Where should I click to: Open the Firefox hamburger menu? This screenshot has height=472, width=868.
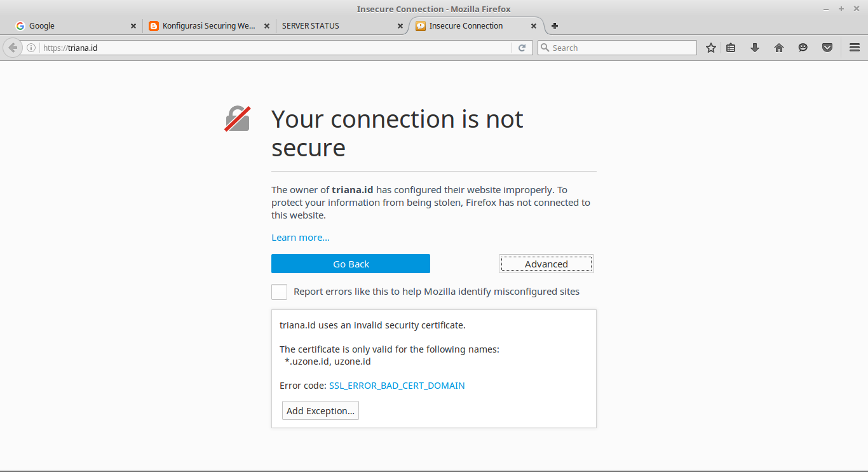(855, 47)
